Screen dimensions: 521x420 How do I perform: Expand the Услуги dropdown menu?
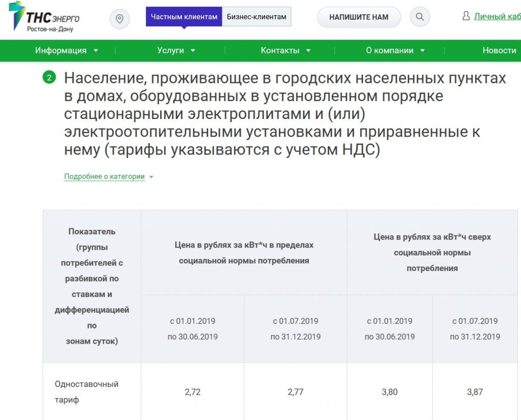coord(176,50)
